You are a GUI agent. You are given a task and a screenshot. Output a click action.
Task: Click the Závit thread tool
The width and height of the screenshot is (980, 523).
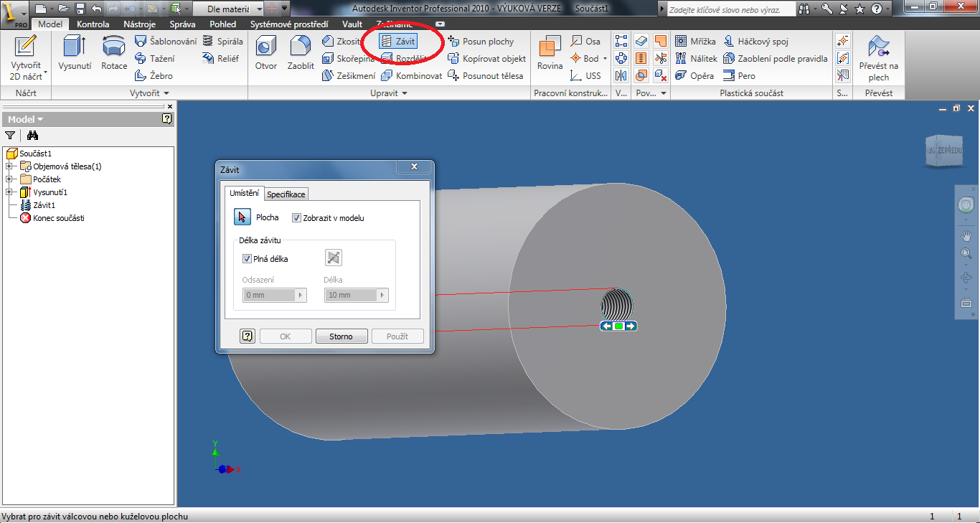[x=399, y=42]
